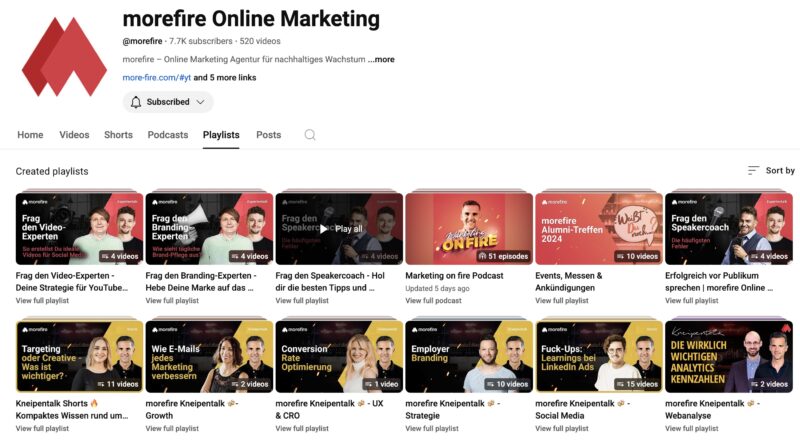Play all on Frag den Speakercoach thumbnail
800x441 pixels.
339,229
